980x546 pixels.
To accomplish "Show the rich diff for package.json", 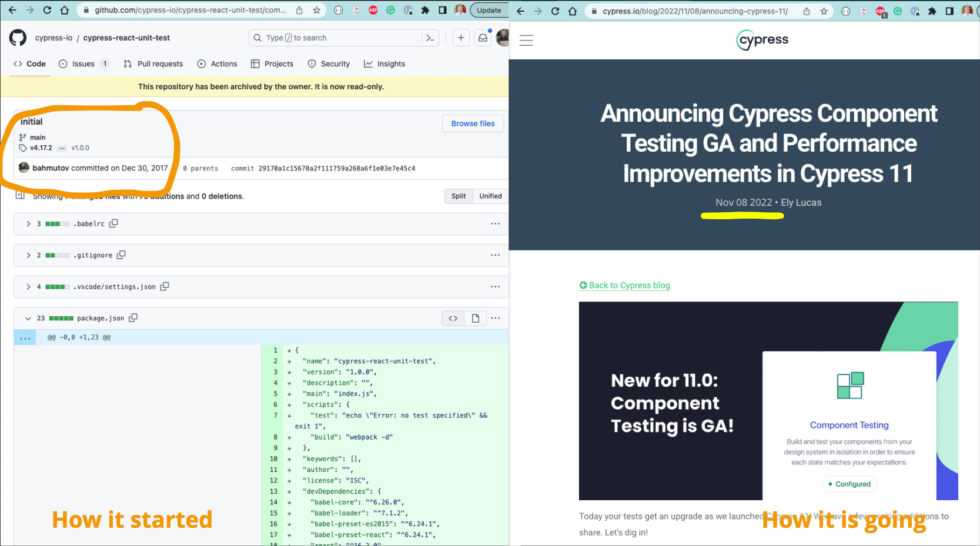I will 475,318.
